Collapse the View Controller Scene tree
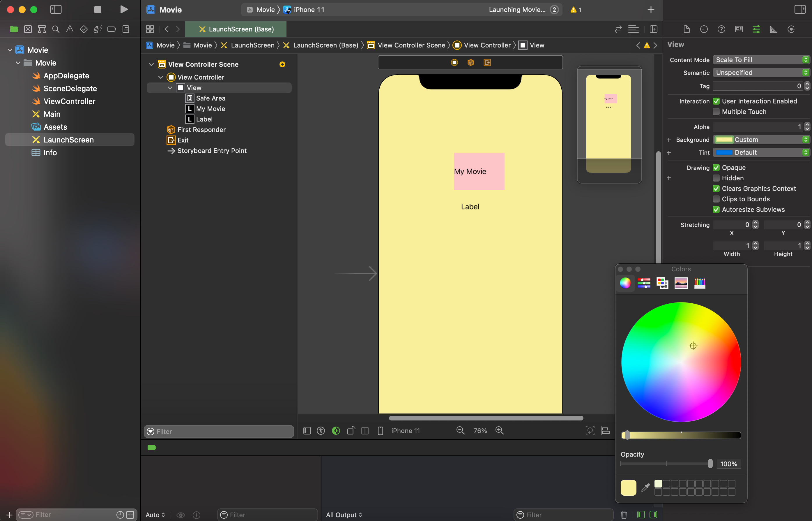Screen dimensions: 812x521 click(151, 64)
